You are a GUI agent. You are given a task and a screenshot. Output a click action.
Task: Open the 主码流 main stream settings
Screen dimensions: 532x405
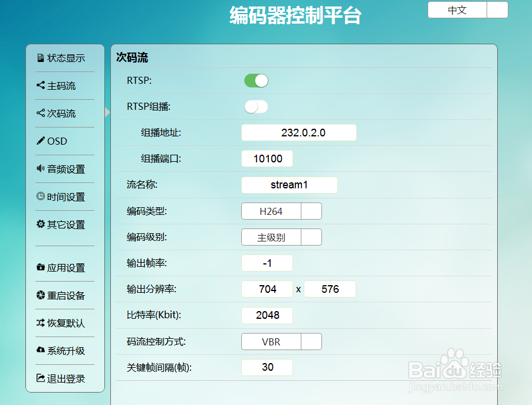[x=56, y=86]
